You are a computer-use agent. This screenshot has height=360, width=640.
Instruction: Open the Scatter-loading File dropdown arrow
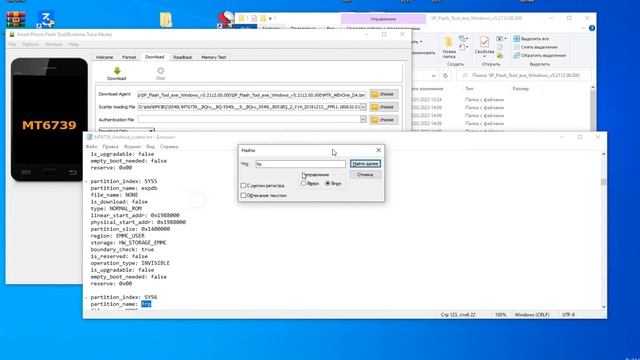(363, 107)
